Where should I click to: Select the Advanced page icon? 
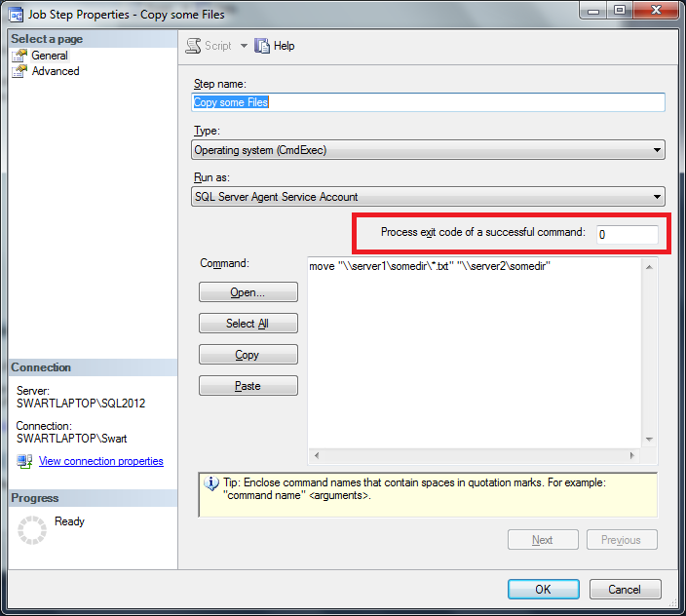click(19, 71)
